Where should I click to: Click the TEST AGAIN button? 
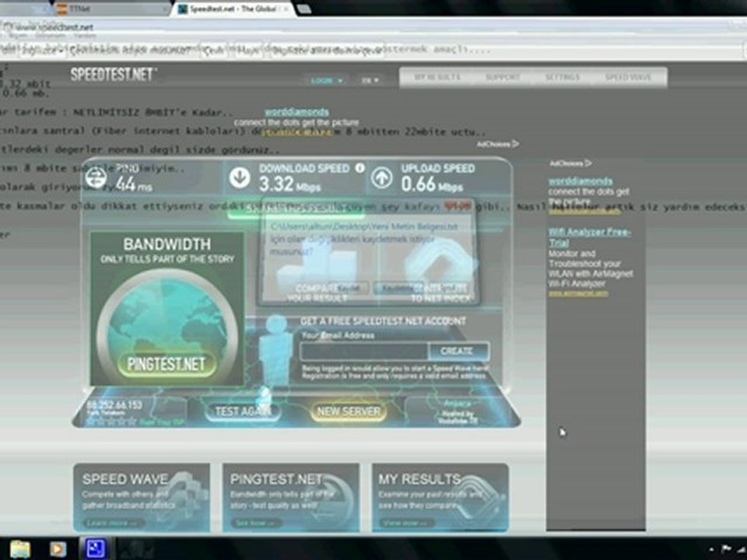243,411
